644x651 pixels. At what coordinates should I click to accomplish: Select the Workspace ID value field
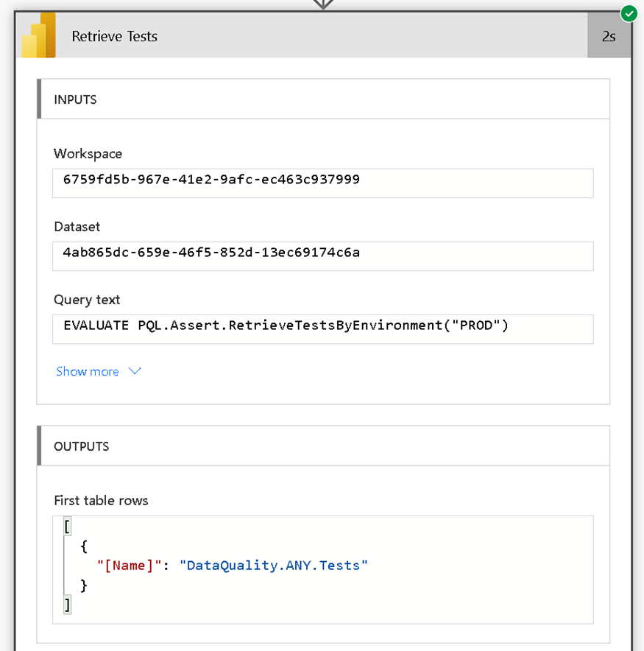323,183
